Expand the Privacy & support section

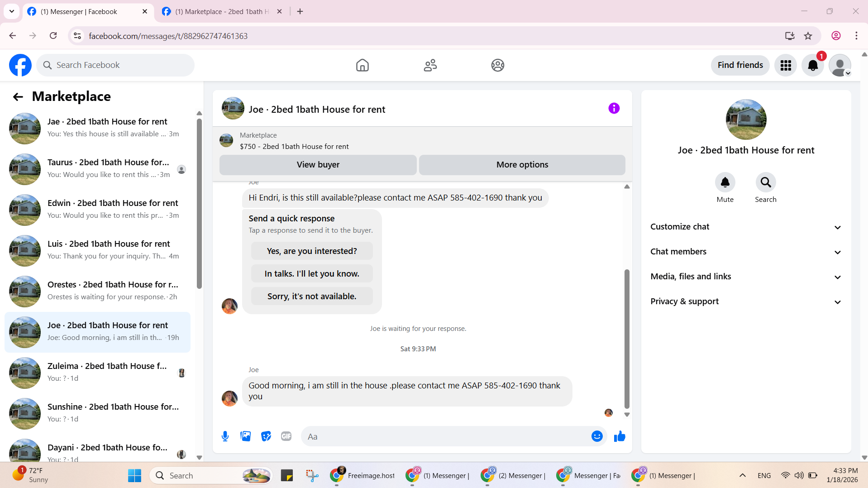[x=746, y=301]
